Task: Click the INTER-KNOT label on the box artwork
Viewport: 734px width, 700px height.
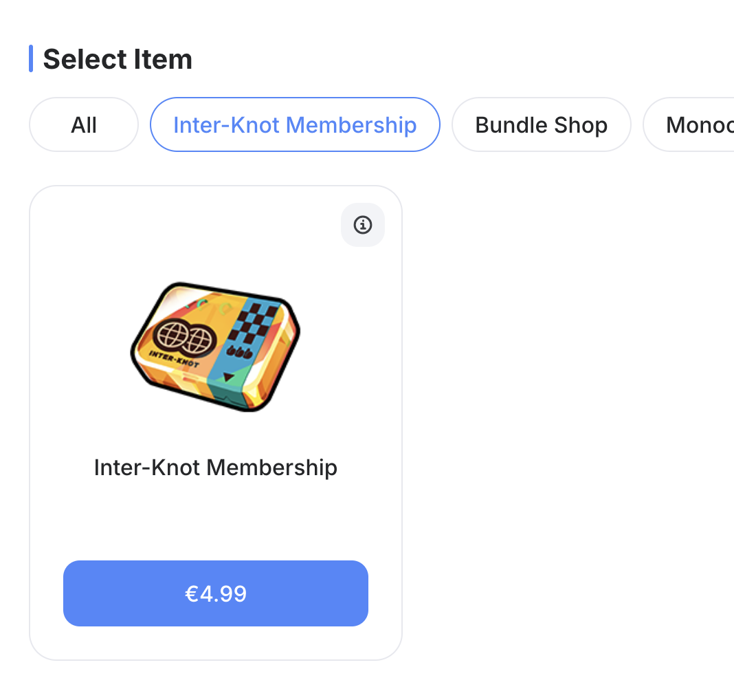Action: click(173, 358)
